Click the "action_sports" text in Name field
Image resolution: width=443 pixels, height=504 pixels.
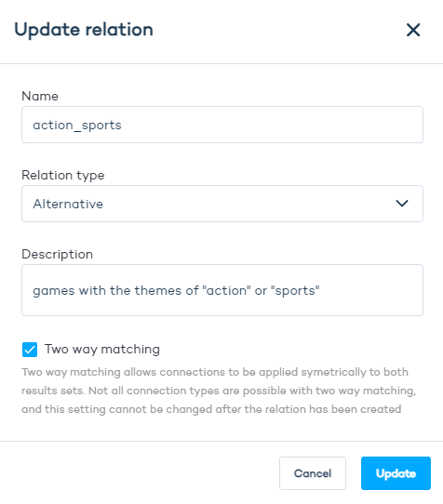coord(77,126)
